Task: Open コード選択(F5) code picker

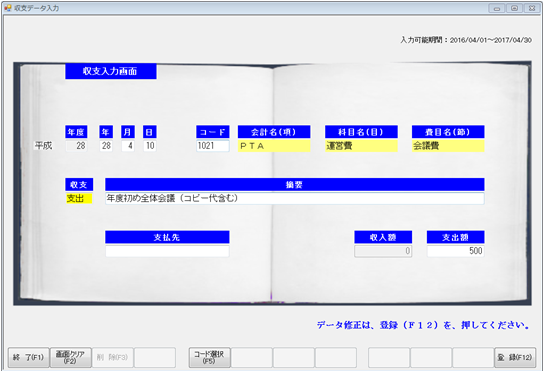Action: click(x=210, y=357)
